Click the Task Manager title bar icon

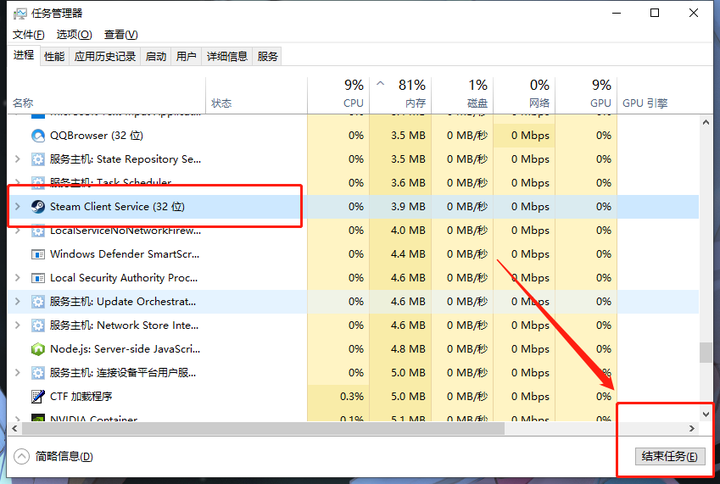[20, 14]
